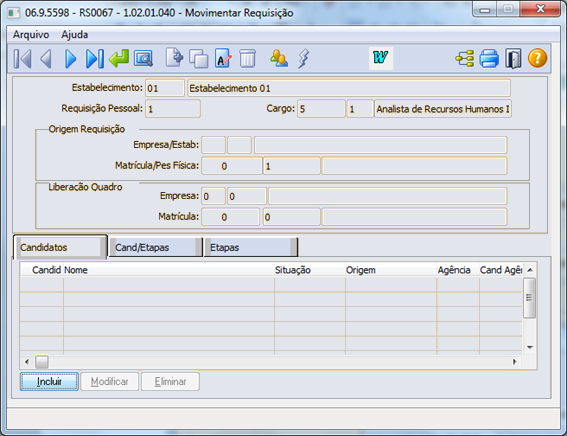Open the Arquivo menu
This screenshot has height=436, width=567.
tap(31, 35)
